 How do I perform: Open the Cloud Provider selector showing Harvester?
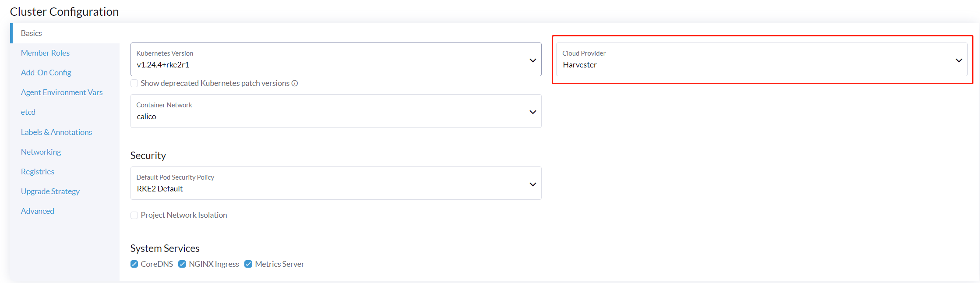point(762,60)
